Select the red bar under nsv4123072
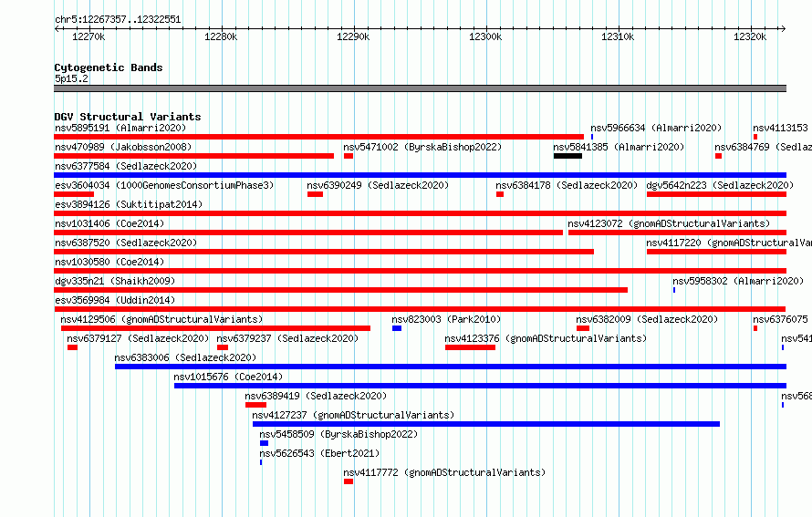 click(677, 233)
